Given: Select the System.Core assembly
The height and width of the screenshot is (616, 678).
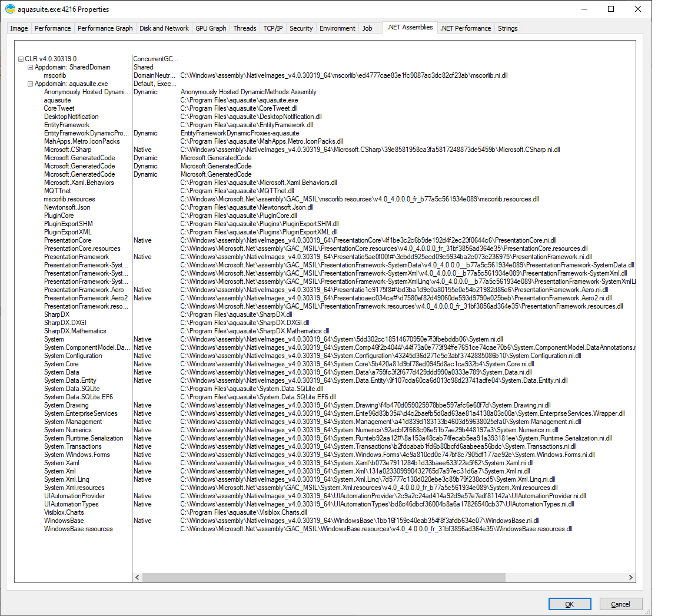Looking at the screenshot, I should tap(61, 364).
